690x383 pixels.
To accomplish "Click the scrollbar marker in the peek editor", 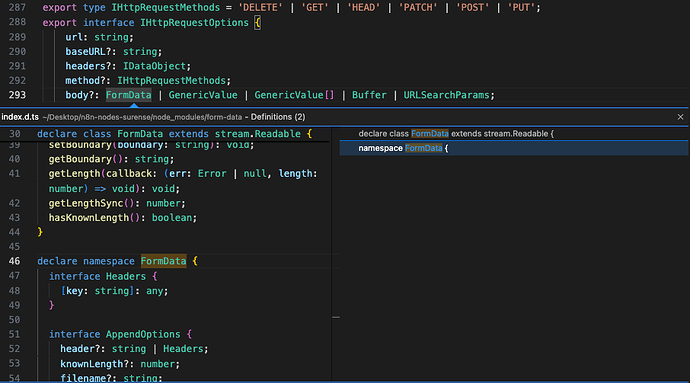I will (x=336, y=317).
